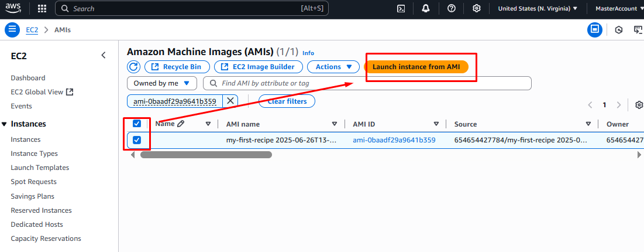Toggle the hamburger navigation menu
Image resolution: width=644 pixels, height=252 pixels.
point(12,29)
